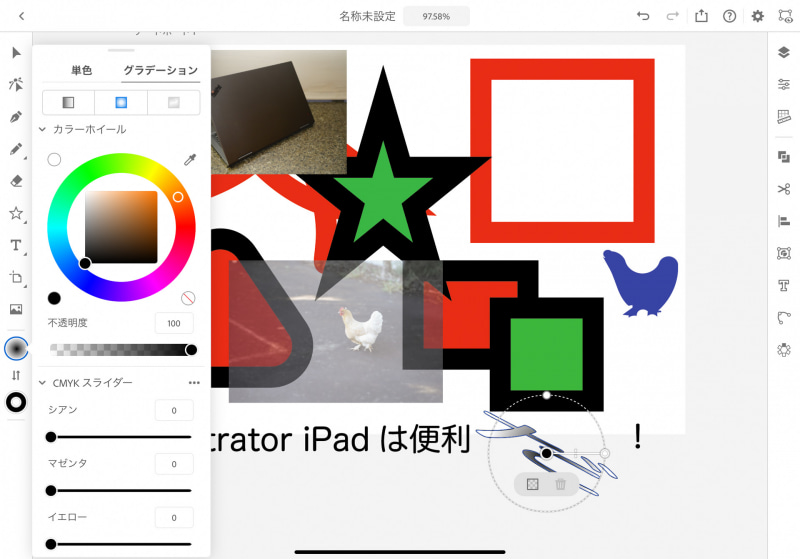Select the Type tool in left toolbar

(x=16, y=245)
